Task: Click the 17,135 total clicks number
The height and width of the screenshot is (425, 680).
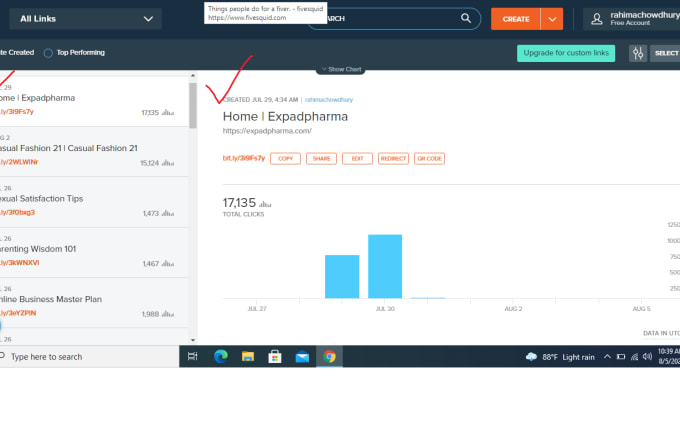Action: (239, 203)
